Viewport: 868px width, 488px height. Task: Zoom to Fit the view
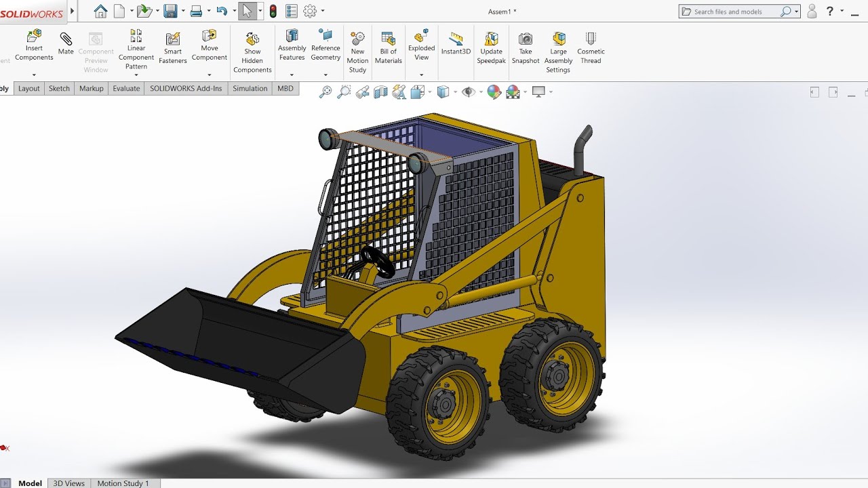pyautogui.click(x=325, y=92)
